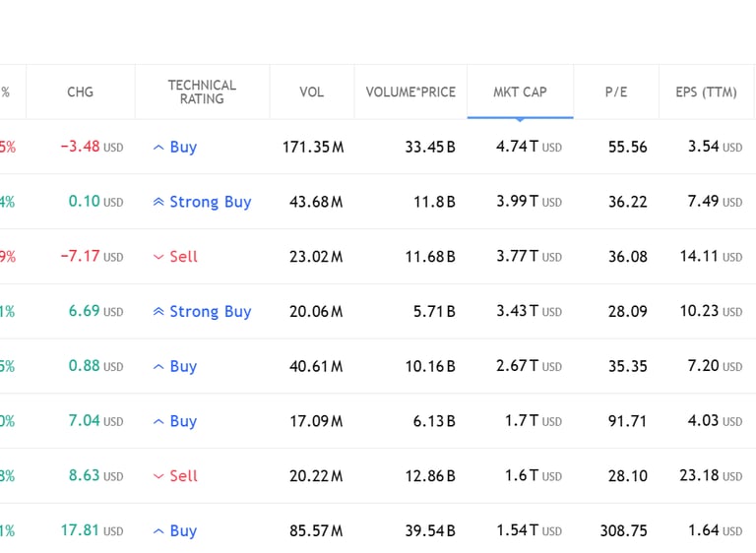Click double-arrow icon in 43.68M volume row

pyautogui.click(x=158, y=203)
